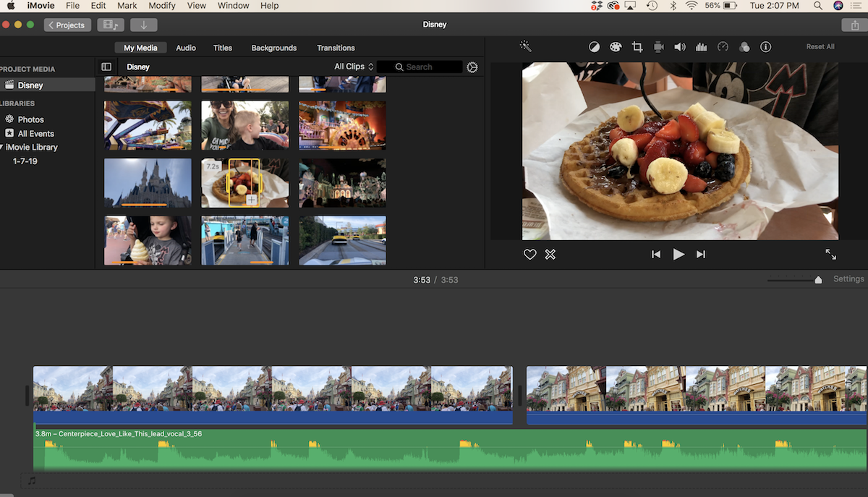Switch to the Audio tab

tap(186, 48)
